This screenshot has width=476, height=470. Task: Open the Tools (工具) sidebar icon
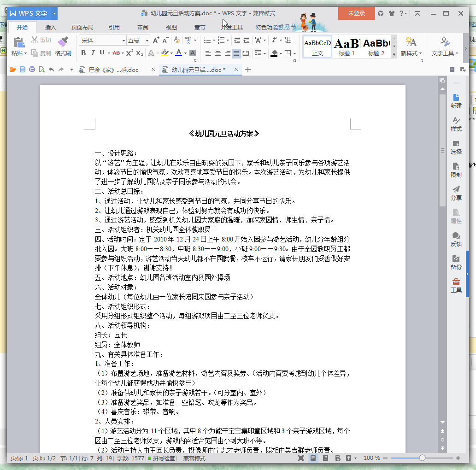click(456, 285)
